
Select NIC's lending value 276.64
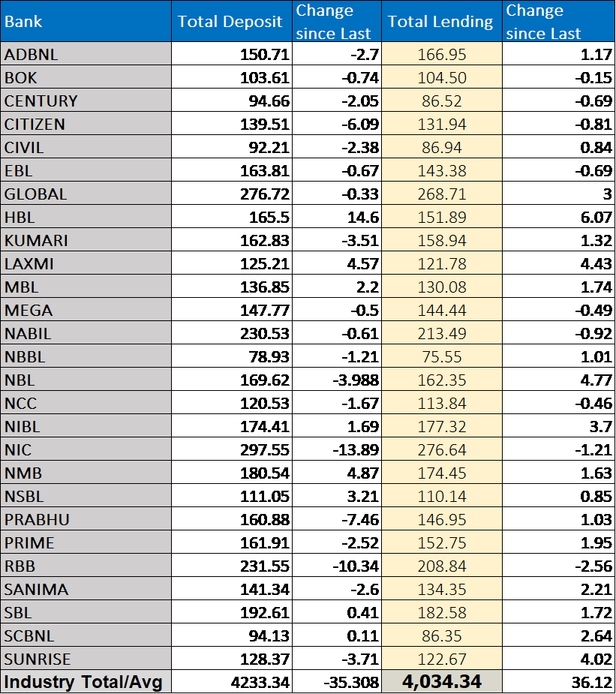(441, 449)
